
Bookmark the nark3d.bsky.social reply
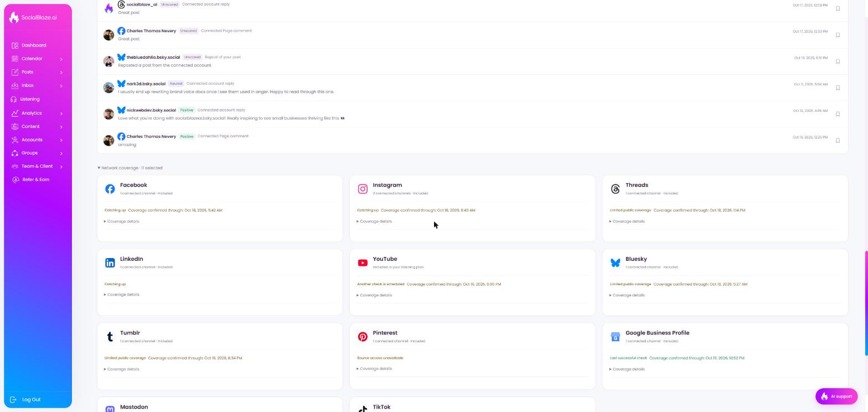(x=838, y=87)
